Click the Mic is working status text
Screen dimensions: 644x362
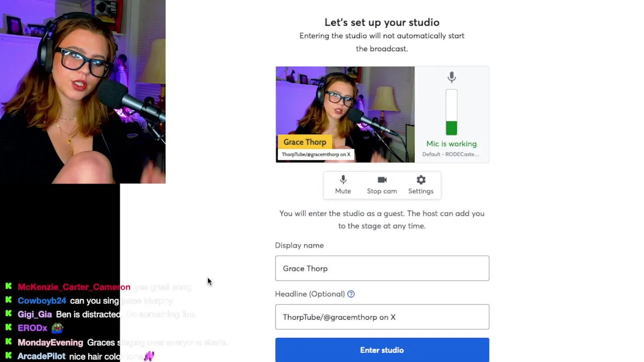451,144
